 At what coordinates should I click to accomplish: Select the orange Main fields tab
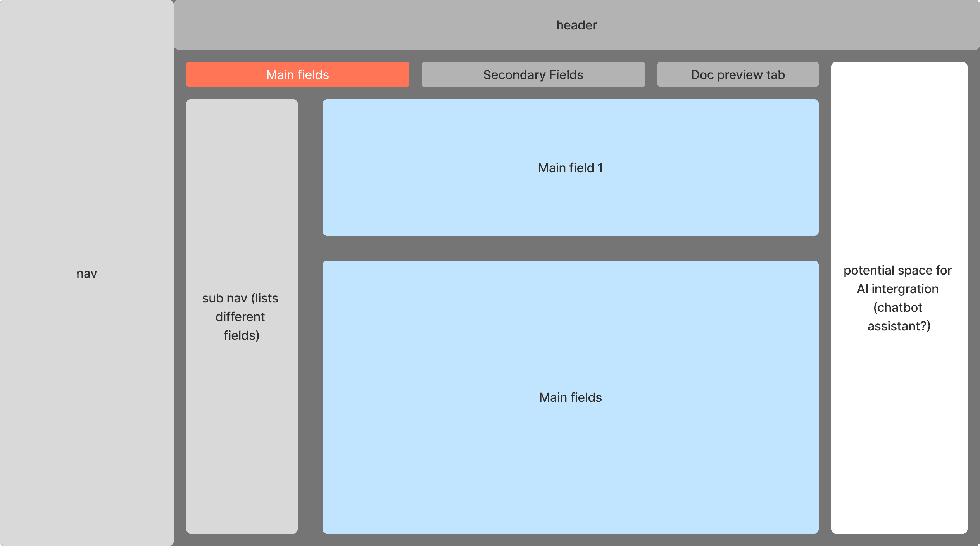tap(297, 74)
